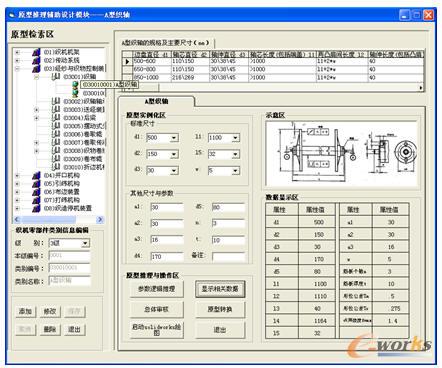
Task: Click the 参数逻辑推理 button
Action: pos(157,289)
